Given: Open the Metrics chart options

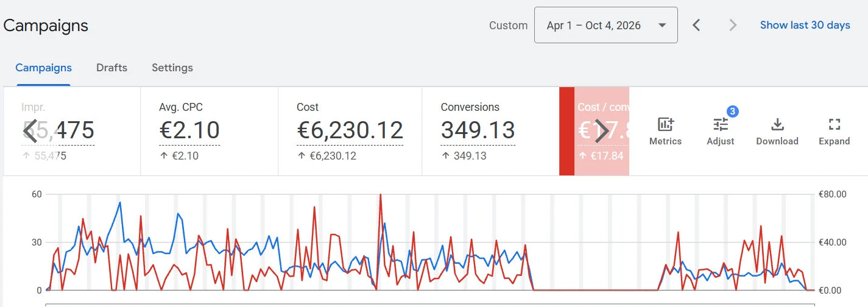Looking at the screenshot, I should pyautogui.click(x=665, y=132).
